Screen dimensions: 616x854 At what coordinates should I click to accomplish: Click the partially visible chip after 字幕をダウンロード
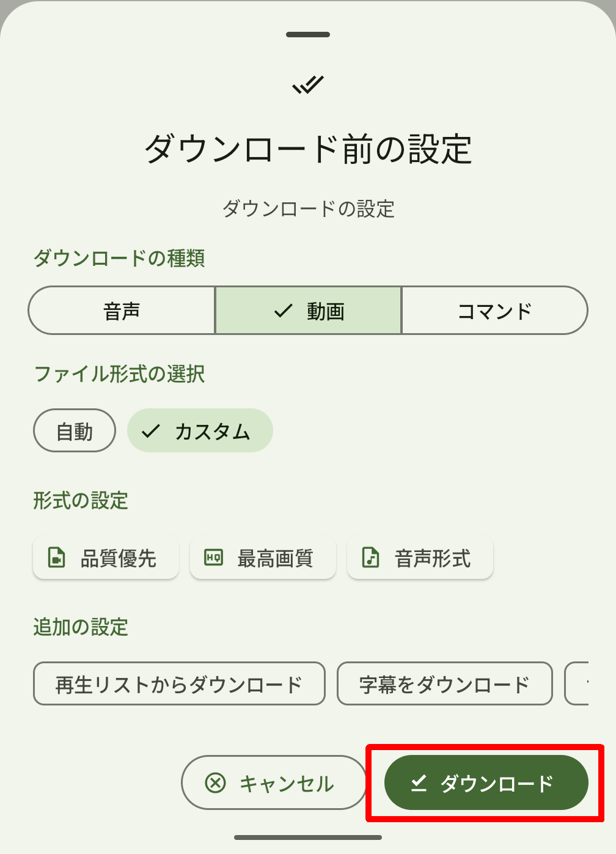[x=577, y=684]
